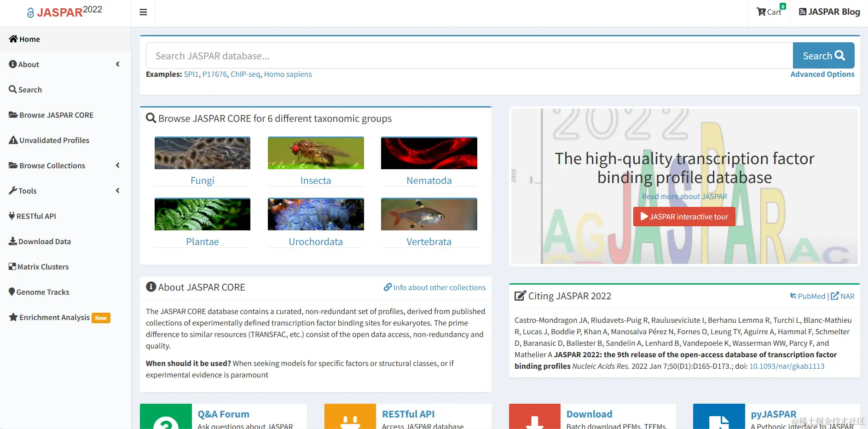Toggle the hamburger sidebar menu icon
The width and height of the screenshot is (868, 429).
pyautogui.click(x=143, y=12)
